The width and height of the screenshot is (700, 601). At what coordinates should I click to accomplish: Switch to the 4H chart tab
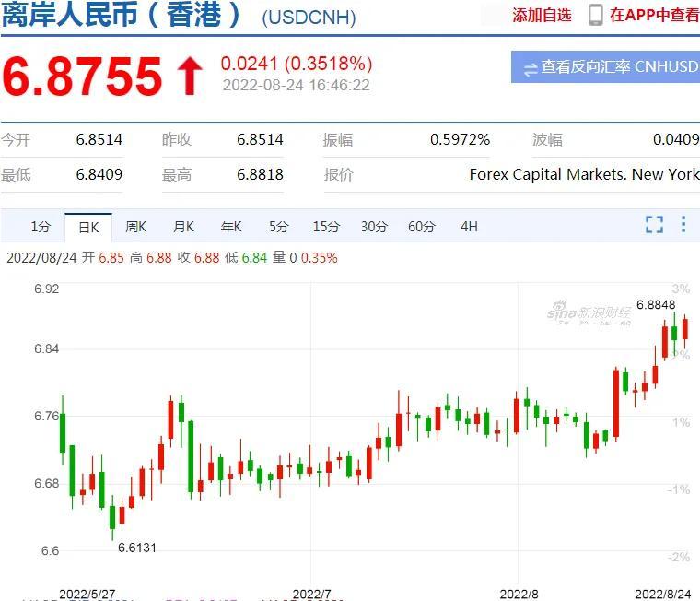[x=469, y=227]
